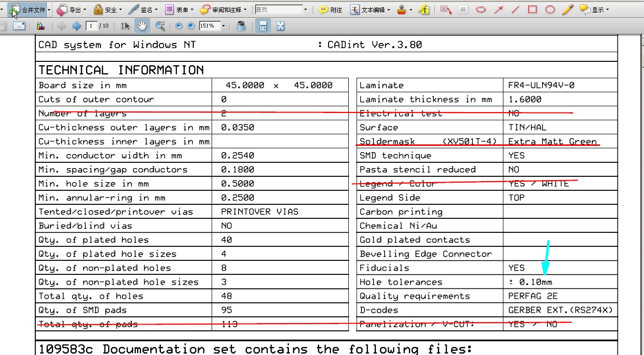Viewport: 644px width, 355px height.
Task: Click the '1.6000' laminate thickness value
Action: (525, 99)
